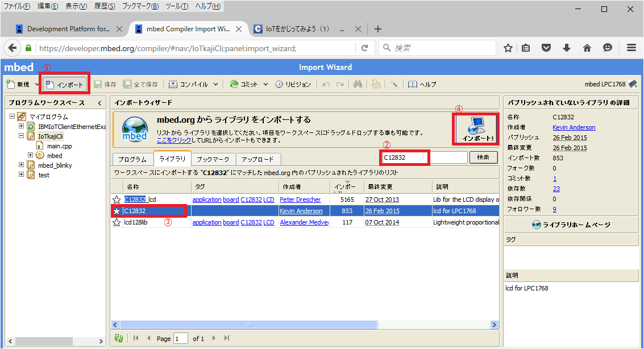
Task: Click the コンパイル compile button
Action: pyautogui.click(x=189, y=85)
